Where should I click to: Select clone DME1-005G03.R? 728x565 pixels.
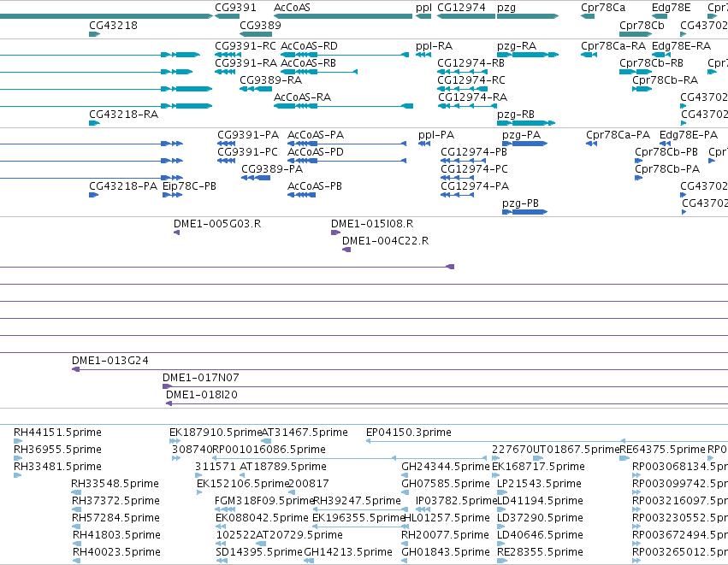click(x=217, y=224)
